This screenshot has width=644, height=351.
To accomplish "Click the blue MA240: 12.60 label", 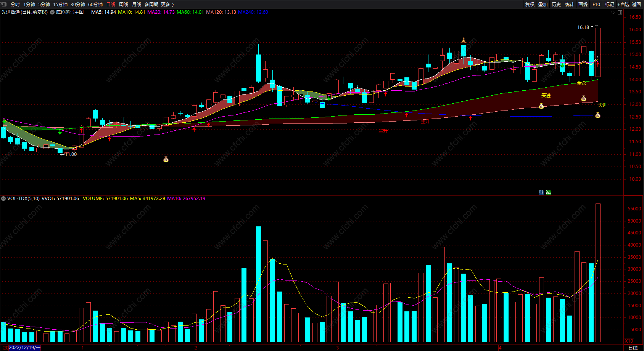I will 253,12.
